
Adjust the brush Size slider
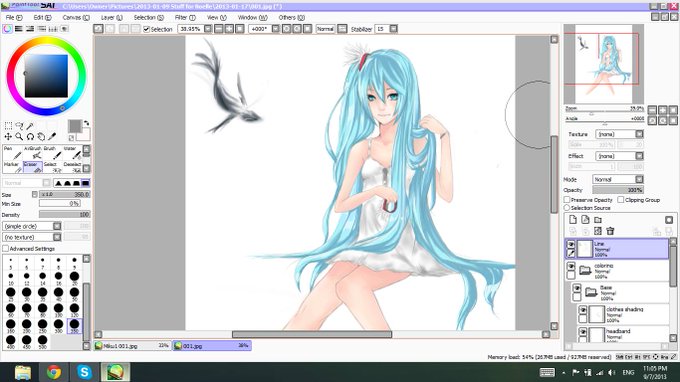coord(65,194)
